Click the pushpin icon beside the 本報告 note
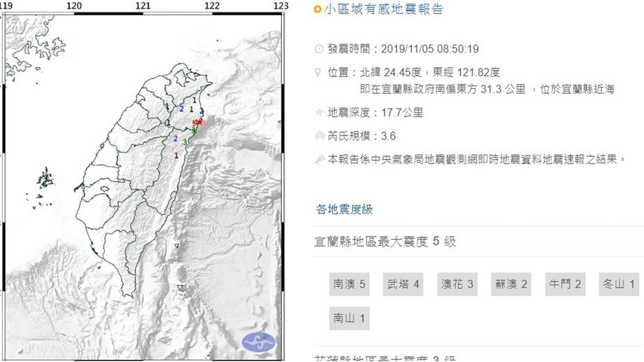The width and height of the screenshot is (644, 362). 319,159
